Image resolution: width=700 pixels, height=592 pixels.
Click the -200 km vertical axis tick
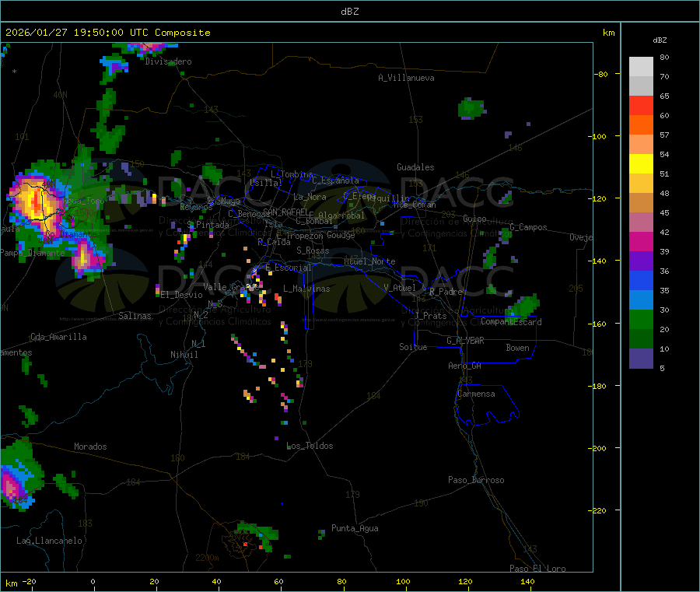tap(599, 448)
